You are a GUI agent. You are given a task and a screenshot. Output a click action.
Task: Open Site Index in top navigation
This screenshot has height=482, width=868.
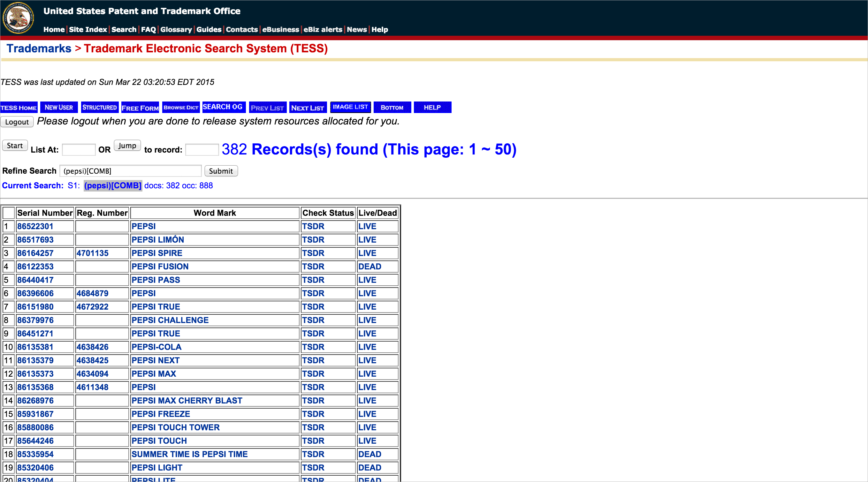pyautogui.click(x=88, y=30)
